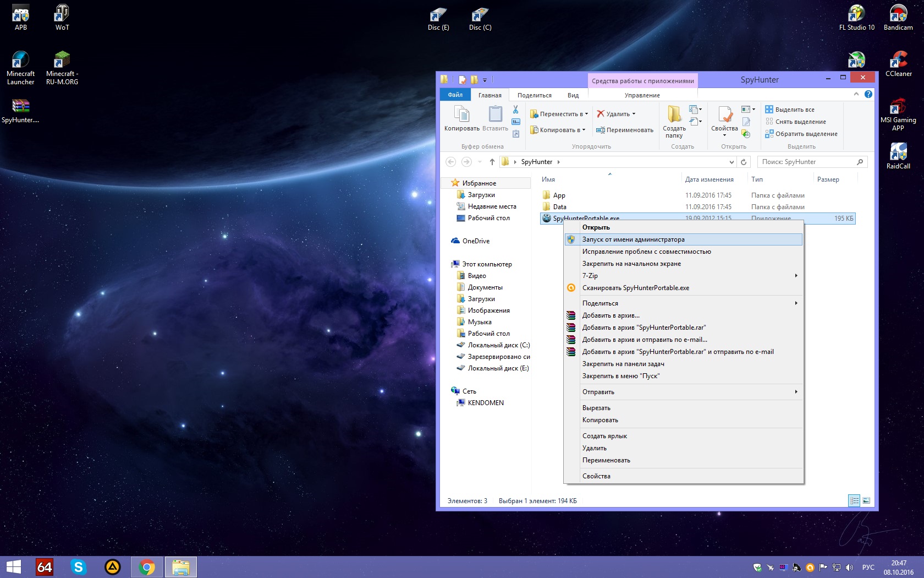The width and height of the screenshot is (924, 578).
Task: Click the Explorer help question mark icon
Action: tap(868, 94)
